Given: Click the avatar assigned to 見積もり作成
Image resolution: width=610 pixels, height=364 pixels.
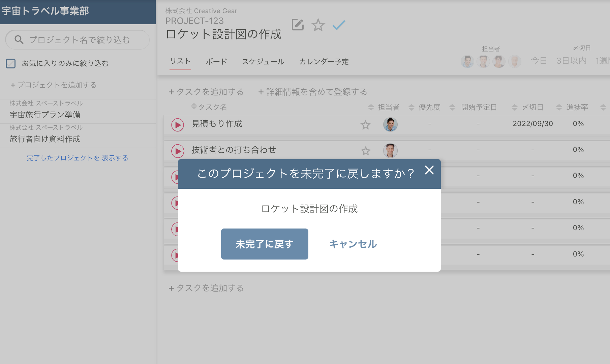Looking at the screenshot, I should point(390,124).
